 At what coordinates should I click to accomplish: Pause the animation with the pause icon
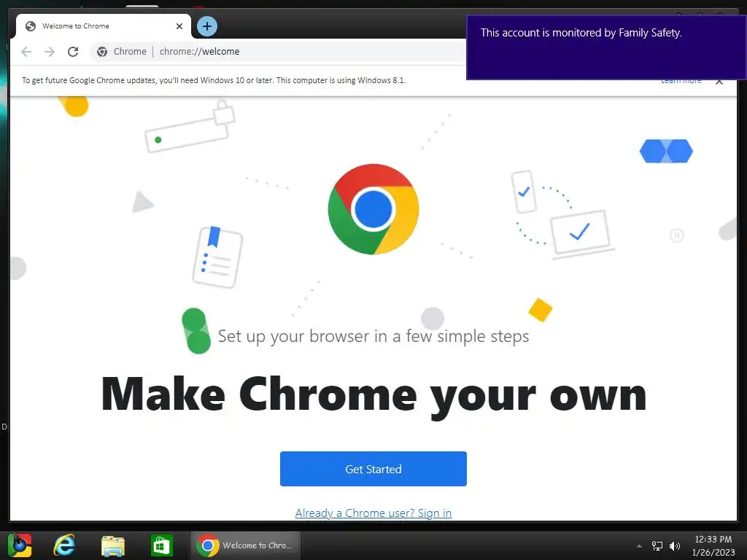coord(676,236)
